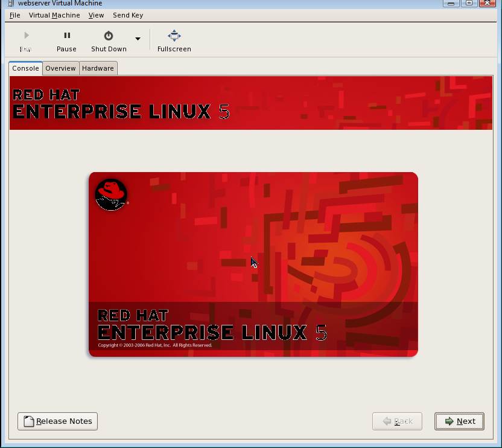502x448 pixels.
Task: Enter Fullscreen mode from the toolbar
Action: coord(174,41)
